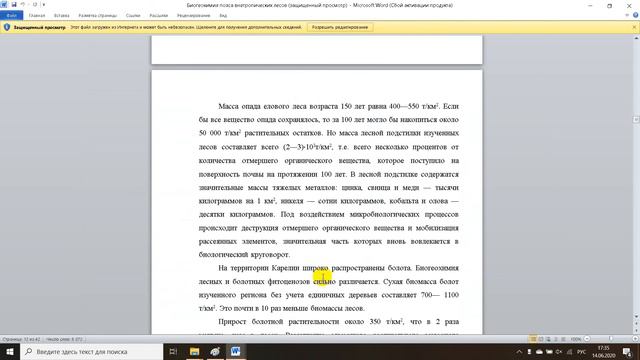Open Task View on the taskbar

173,351
